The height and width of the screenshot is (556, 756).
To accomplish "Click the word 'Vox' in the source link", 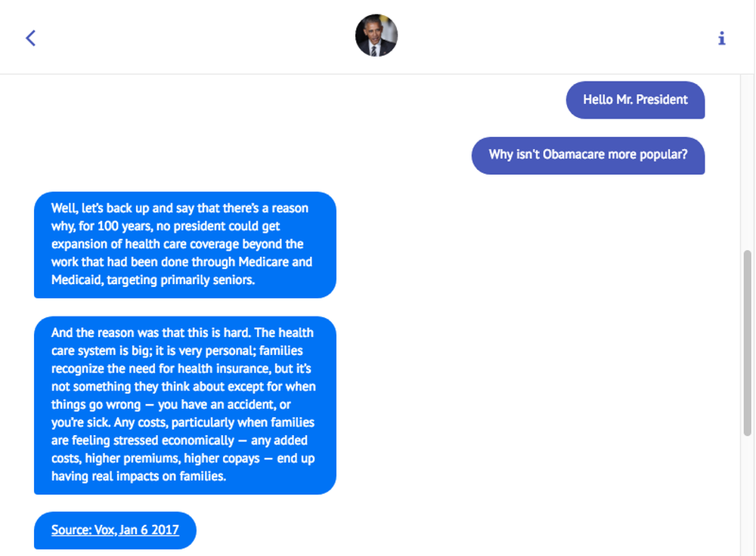I will click(x=104, y=530).
